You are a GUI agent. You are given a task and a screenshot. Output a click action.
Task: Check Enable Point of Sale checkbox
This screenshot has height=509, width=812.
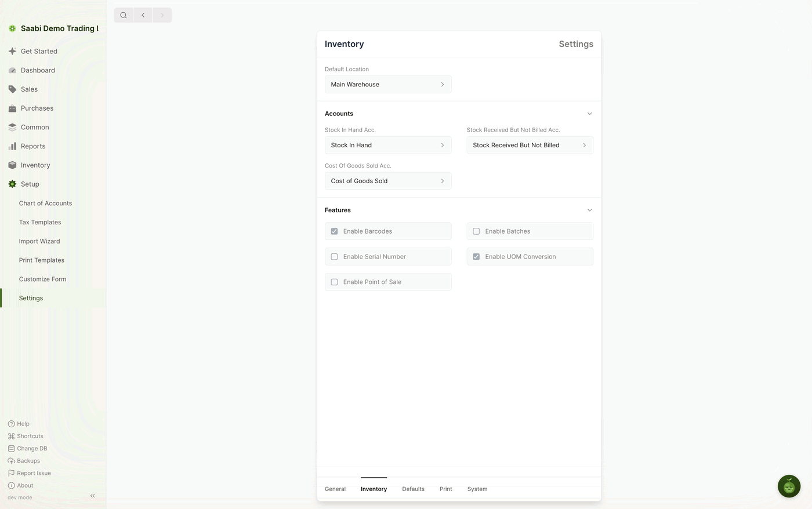coord(334,282)
